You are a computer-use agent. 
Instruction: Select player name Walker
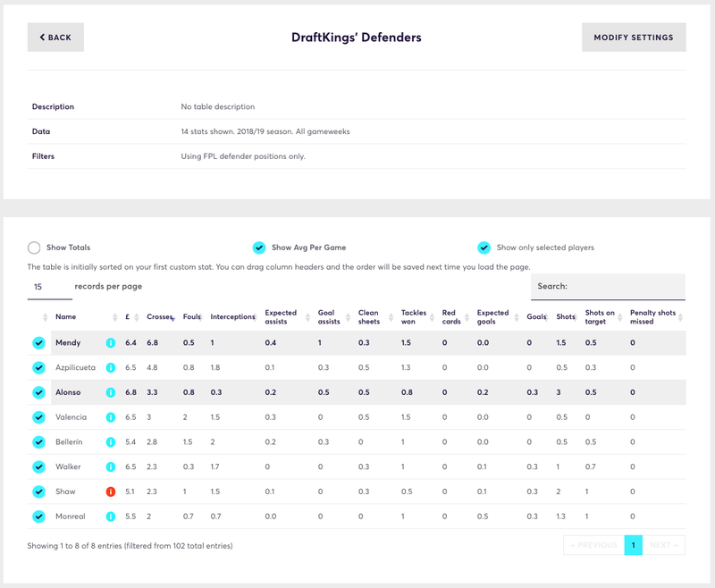68,466
